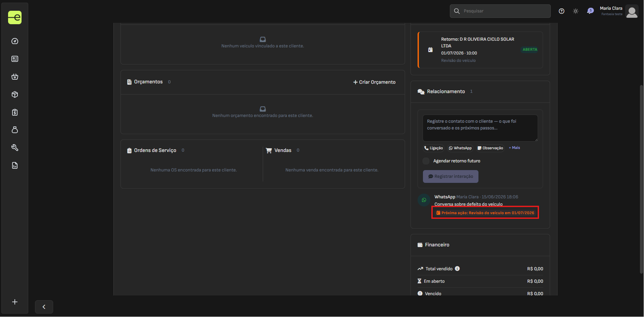644x317 pixels.
Task: Click the Total vendido R$ 0,00 value
Action: click(535, 269)
